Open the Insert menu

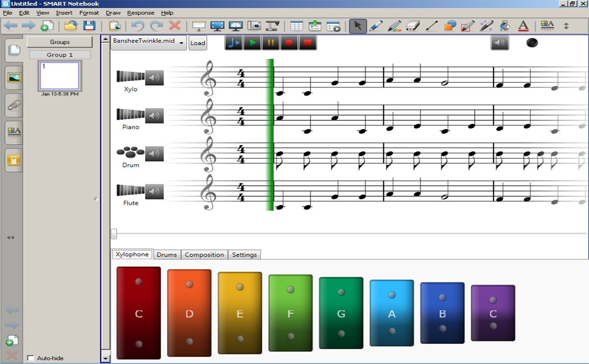(x=64, y=13)
